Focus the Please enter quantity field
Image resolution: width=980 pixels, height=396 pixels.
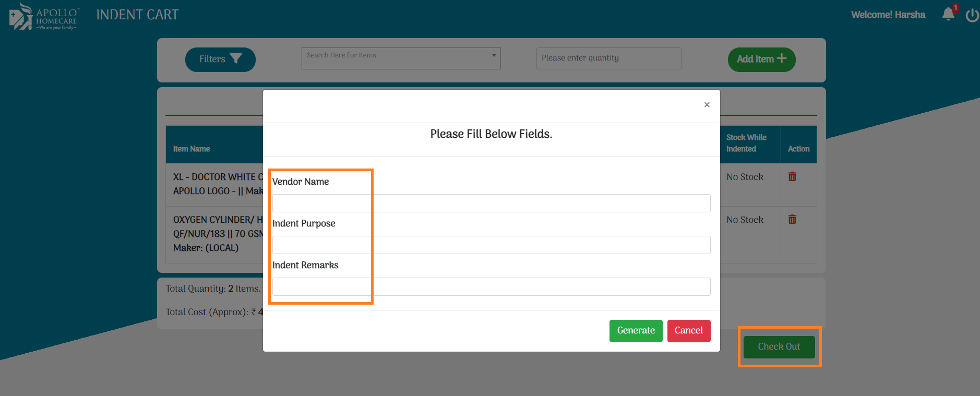(x=608, y=58)
